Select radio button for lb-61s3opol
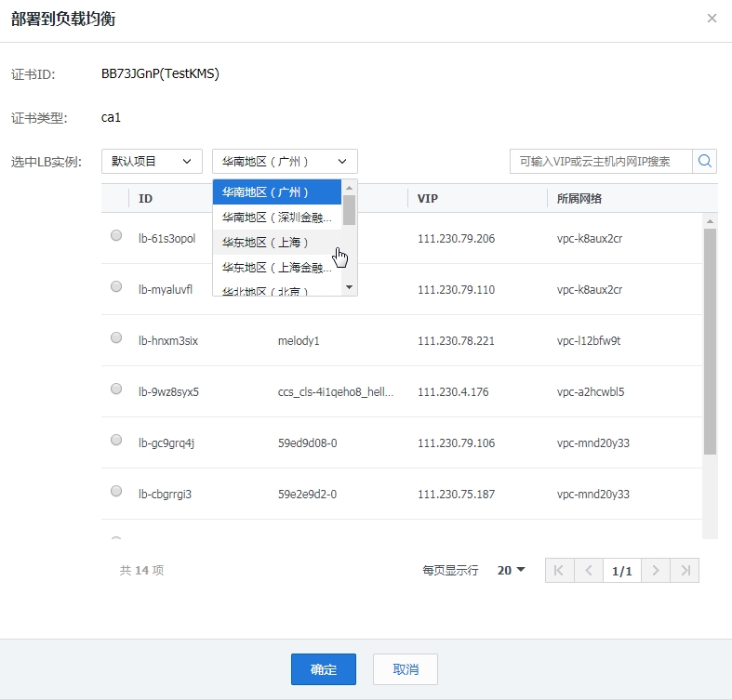This screenshot has width=732, height=700. click(116, 236)
